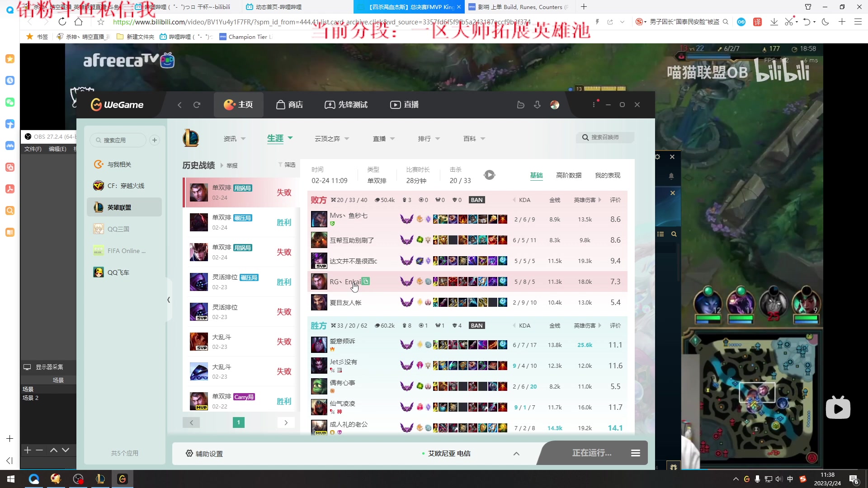
Task: Select the 02-22 Carry局 胜利 match
Action: (241, 401)
